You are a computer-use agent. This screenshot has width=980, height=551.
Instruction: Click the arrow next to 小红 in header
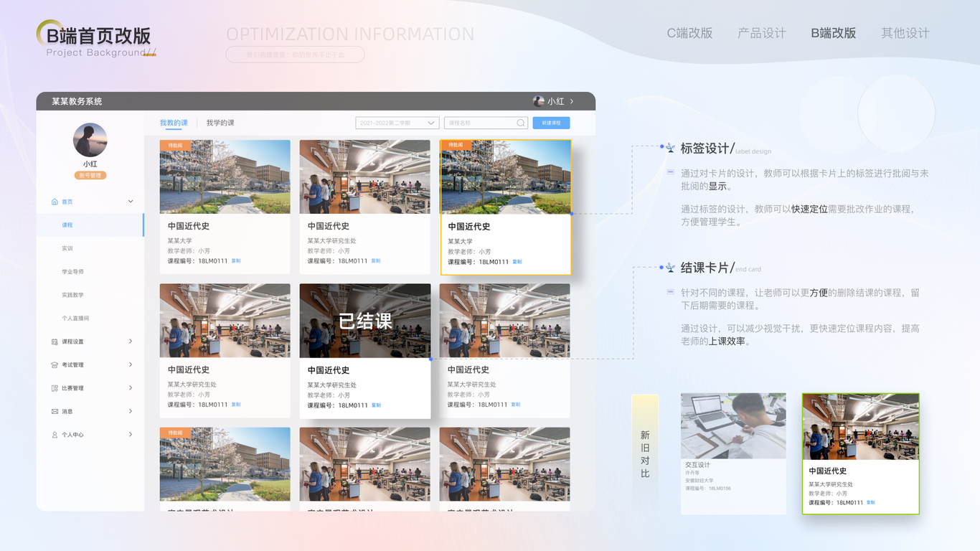point(572,101)
